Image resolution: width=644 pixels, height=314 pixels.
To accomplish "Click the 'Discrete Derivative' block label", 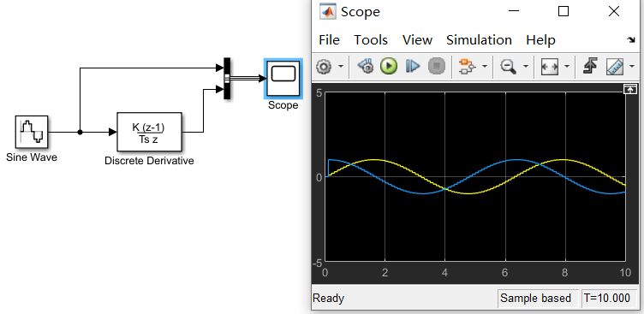I will click(x=149, y=161).
